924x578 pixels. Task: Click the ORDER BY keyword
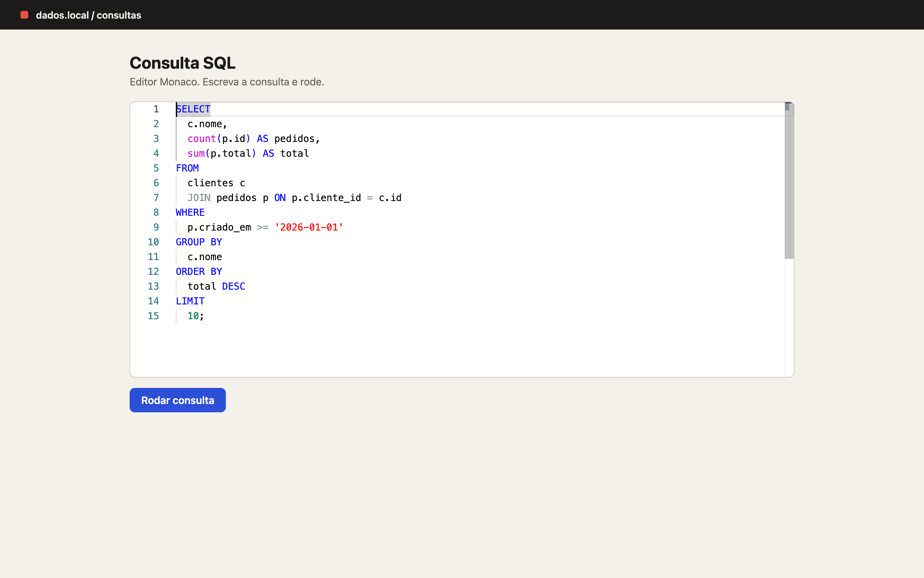199,272
